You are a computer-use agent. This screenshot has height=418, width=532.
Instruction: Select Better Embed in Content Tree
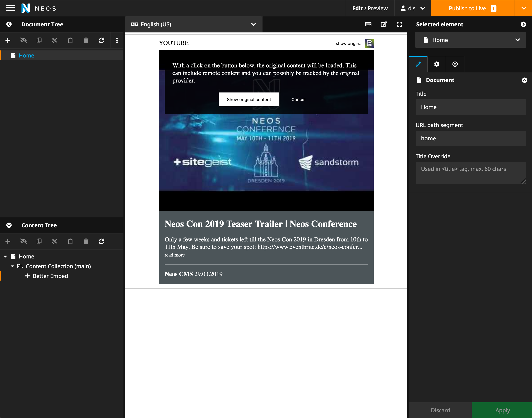[x=50, y=276]
